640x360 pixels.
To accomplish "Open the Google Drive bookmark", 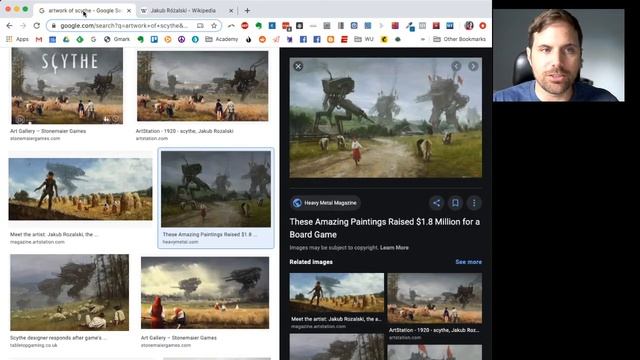I will pos(66,39).
